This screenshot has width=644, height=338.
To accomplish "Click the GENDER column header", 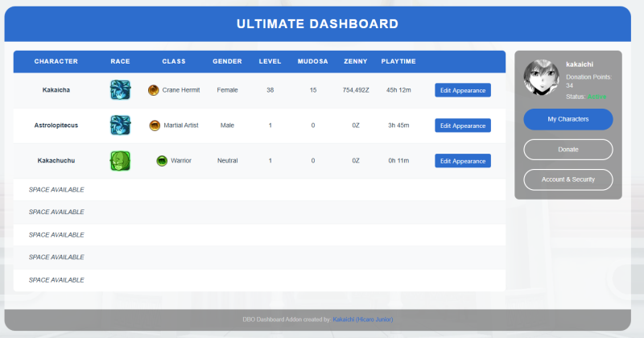I will point(227,61).
